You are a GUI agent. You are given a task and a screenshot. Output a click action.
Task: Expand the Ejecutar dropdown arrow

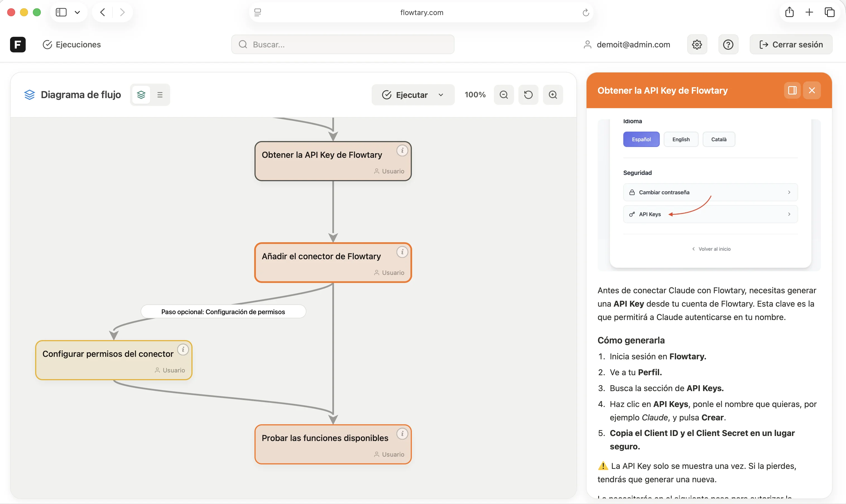[441, 95]
